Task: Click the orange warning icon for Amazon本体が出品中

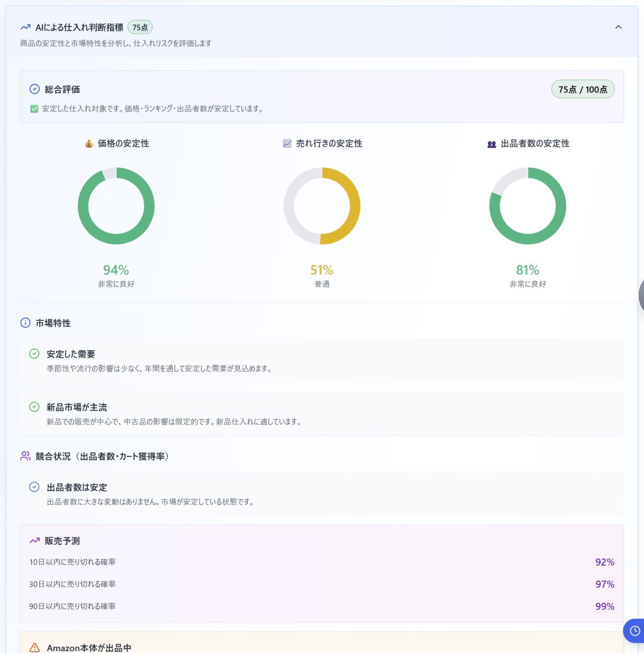Action: coord(34,647)
